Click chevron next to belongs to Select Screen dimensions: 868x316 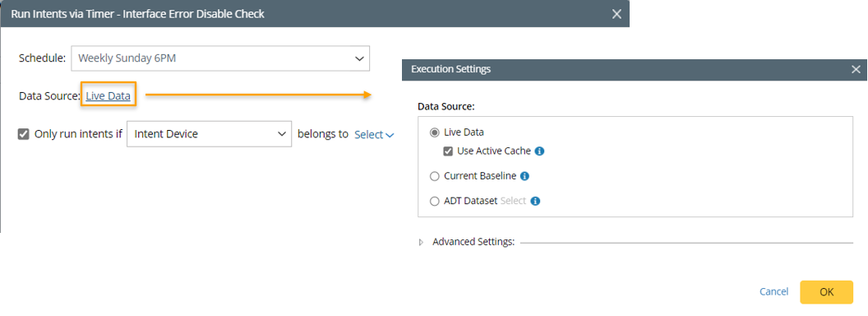pos(390,135)
